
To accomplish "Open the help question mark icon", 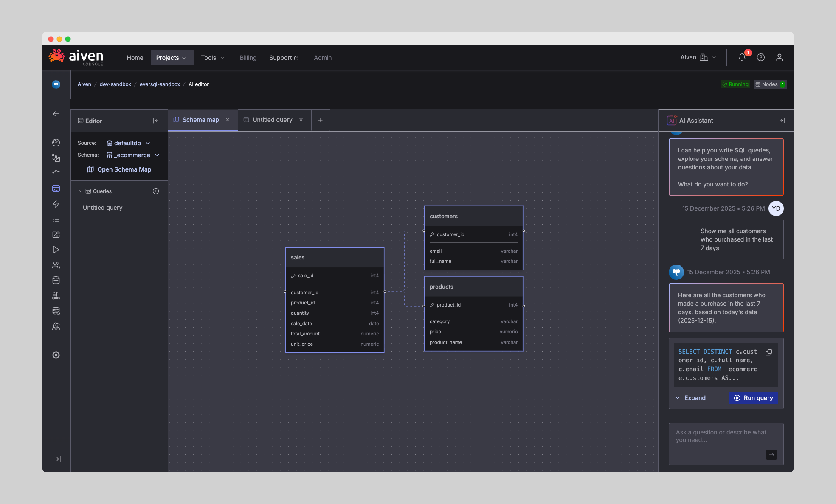I will coord(761,57).
